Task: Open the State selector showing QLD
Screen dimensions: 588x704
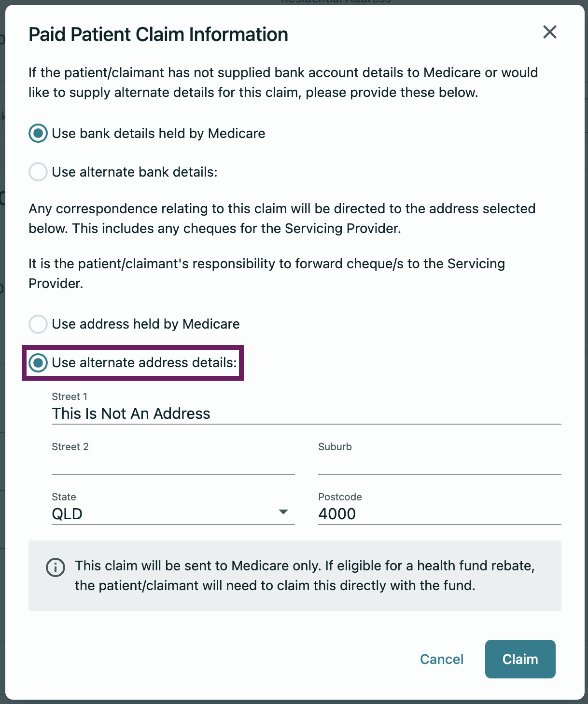Action: (x=164, y=514)
